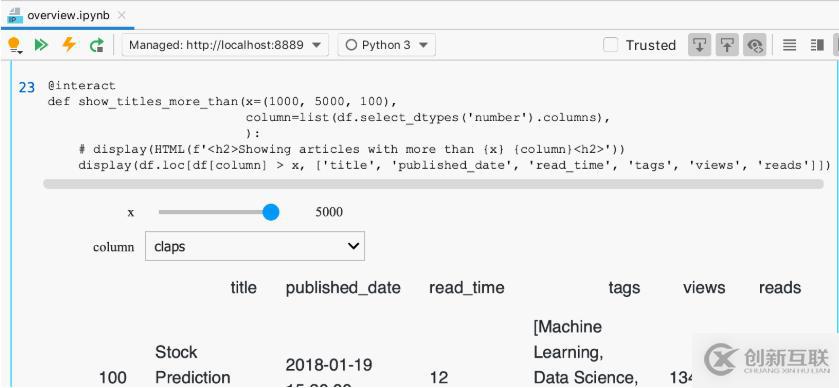Image resolution: width=839 pixels, height=388 pixels.
Task: Click the 'reads' column header
Action: [x=780, y=288]
